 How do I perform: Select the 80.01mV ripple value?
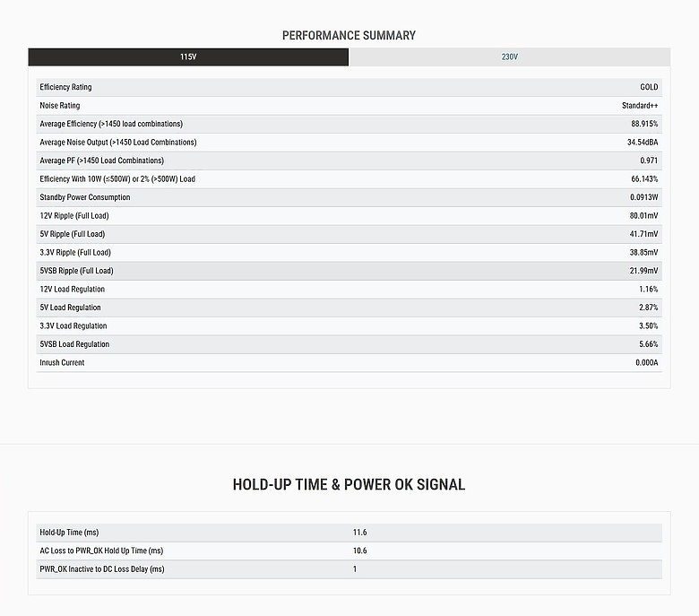click(x=643, y=215)
